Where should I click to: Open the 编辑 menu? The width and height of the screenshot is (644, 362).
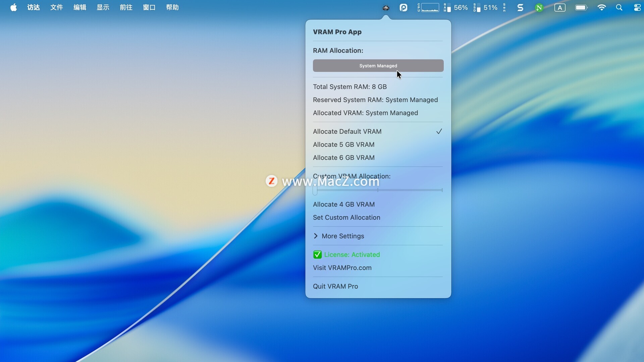click(x=80, y=7)
